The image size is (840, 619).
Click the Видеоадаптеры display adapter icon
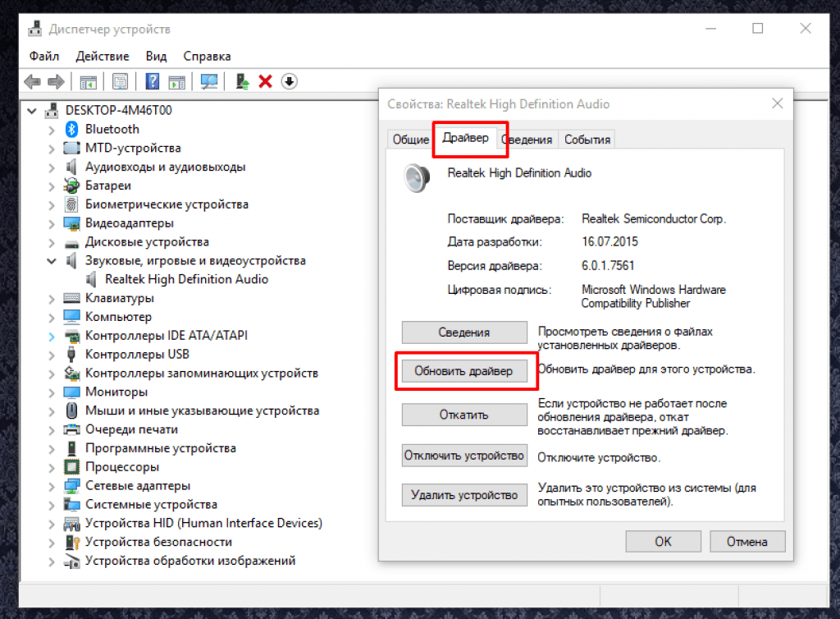pyautogui.click(x=72, y=223)
